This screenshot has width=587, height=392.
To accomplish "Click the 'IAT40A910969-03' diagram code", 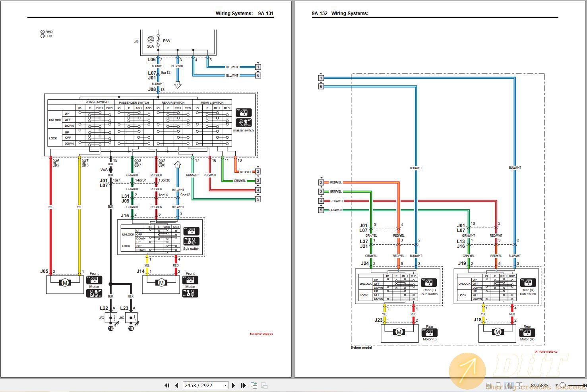I will pos(546,351).
